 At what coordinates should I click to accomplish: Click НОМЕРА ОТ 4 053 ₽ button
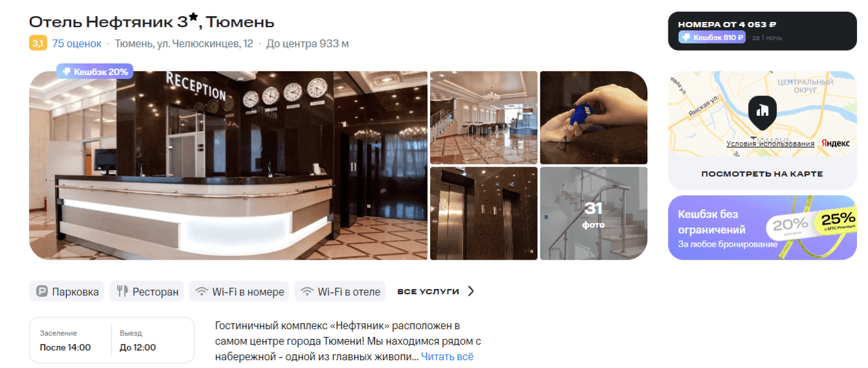(762, 31)
